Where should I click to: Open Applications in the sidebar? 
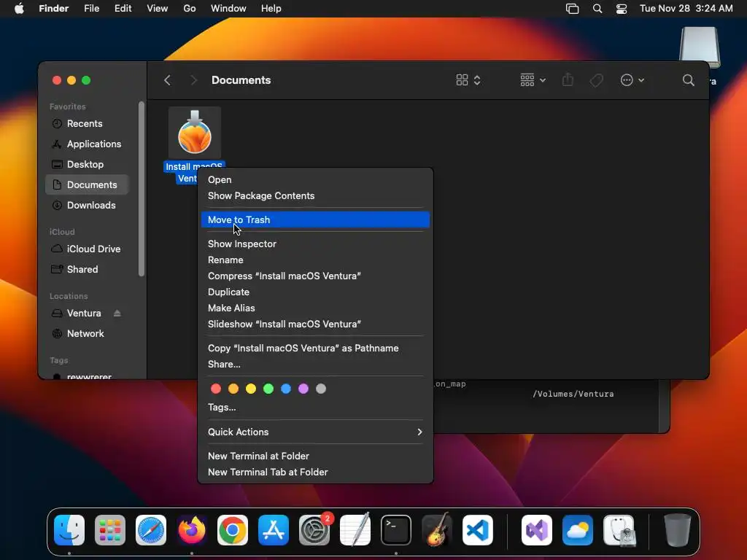86,144
